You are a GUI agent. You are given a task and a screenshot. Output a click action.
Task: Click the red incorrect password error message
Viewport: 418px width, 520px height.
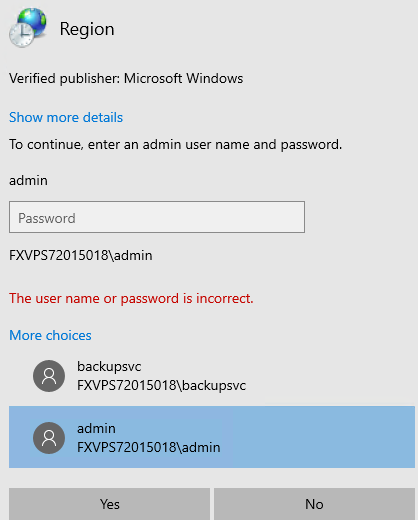tap(131, 298)
